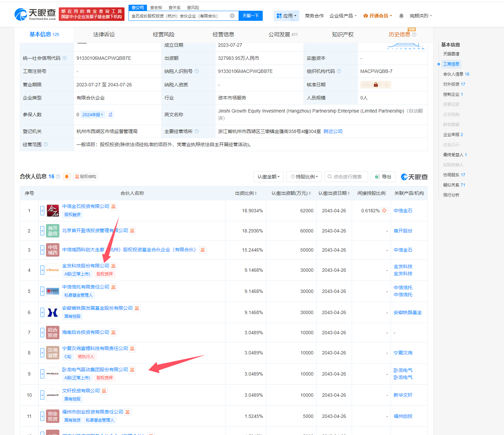Open the 应用 dropdown menu
This screenshot has height=435, width=504.
coord(287,16)
